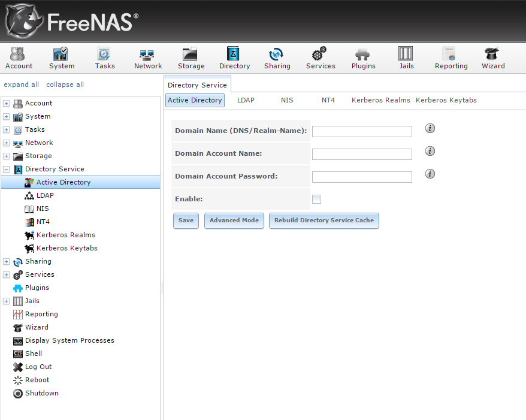526x420 pixels.
Task: Open the System toolbar icon
Action: tap(62, 58)
